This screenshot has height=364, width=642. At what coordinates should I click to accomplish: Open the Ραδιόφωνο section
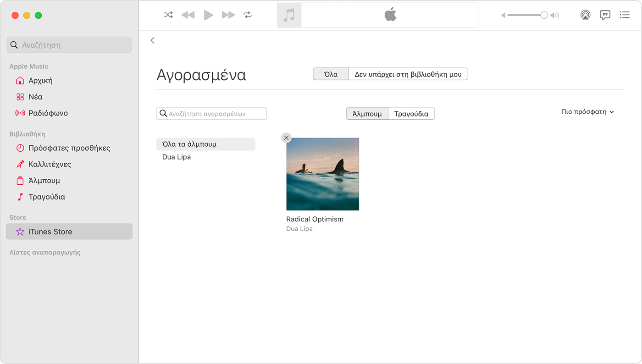point(47,113)
